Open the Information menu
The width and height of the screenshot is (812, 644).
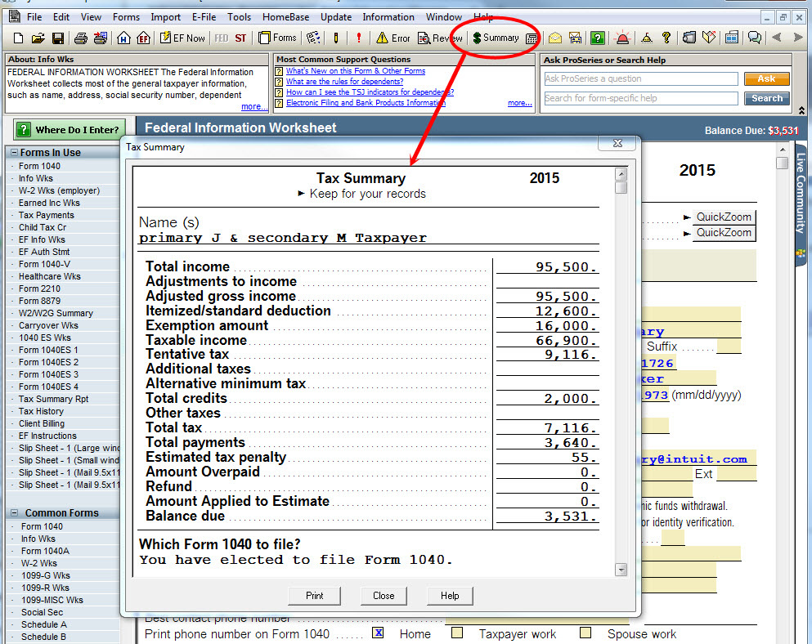point(388,17)
